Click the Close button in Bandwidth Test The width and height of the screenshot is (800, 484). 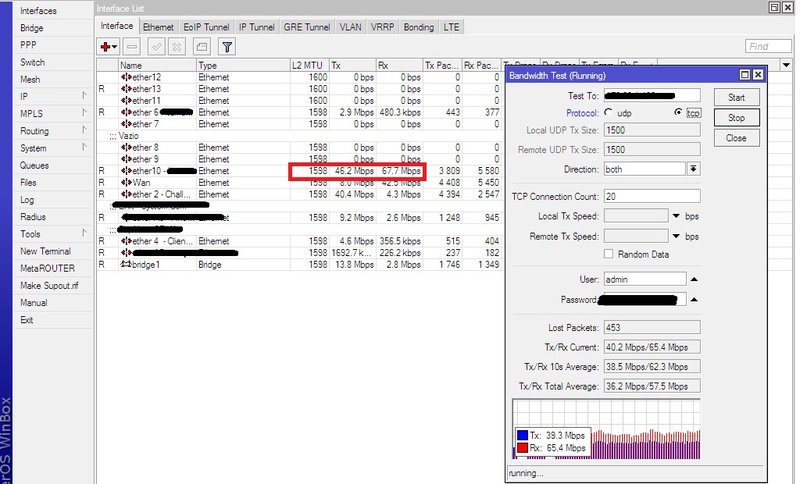tap(736, 138)
